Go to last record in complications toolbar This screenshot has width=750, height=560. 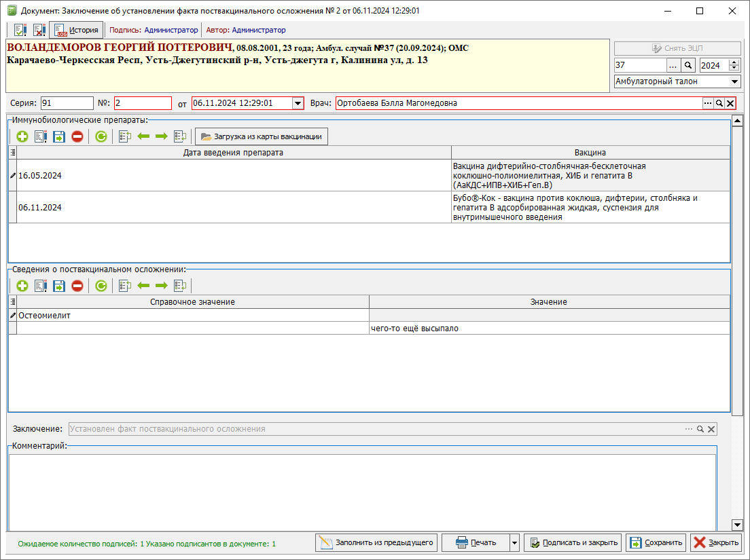180,286
